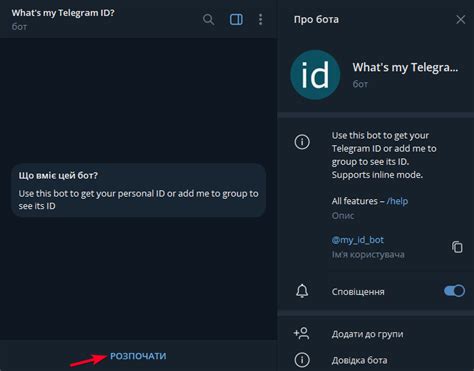This screenshot has height=371, width=474.
Task: Open the @my_id_bot username link
Action: point(358,240)
